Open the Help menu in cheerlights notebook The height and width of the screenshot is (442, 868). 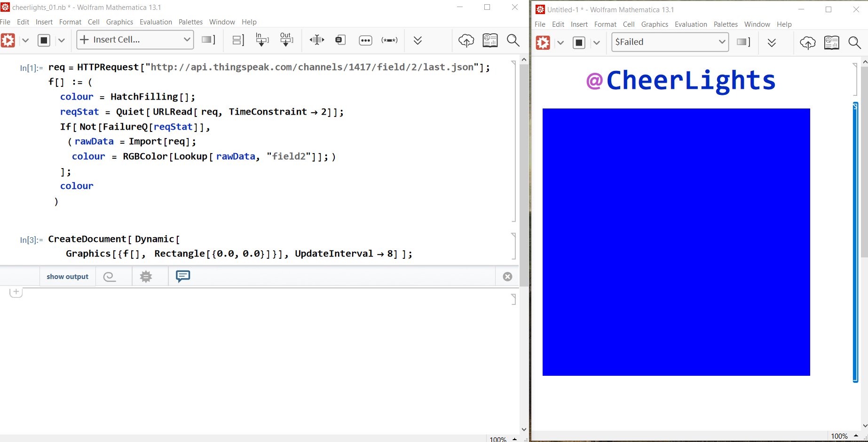pos(249,22)
